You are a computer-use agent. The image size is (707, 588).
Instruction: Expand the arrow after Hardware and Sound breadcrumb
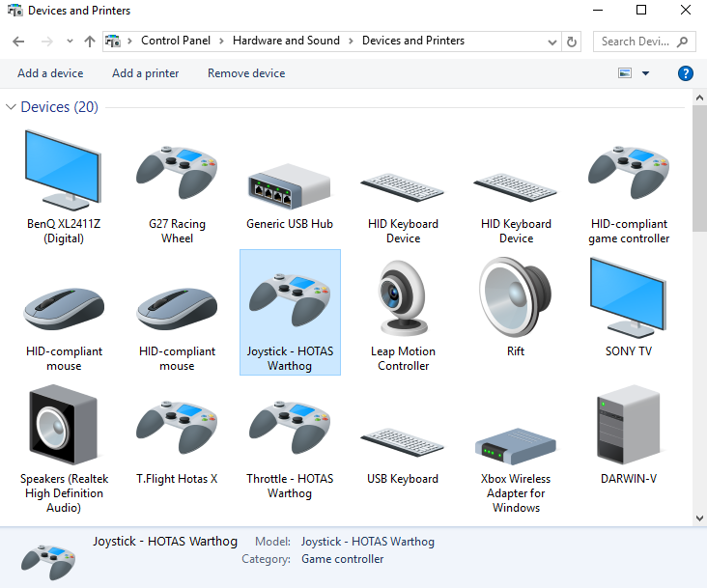(351, 41)
